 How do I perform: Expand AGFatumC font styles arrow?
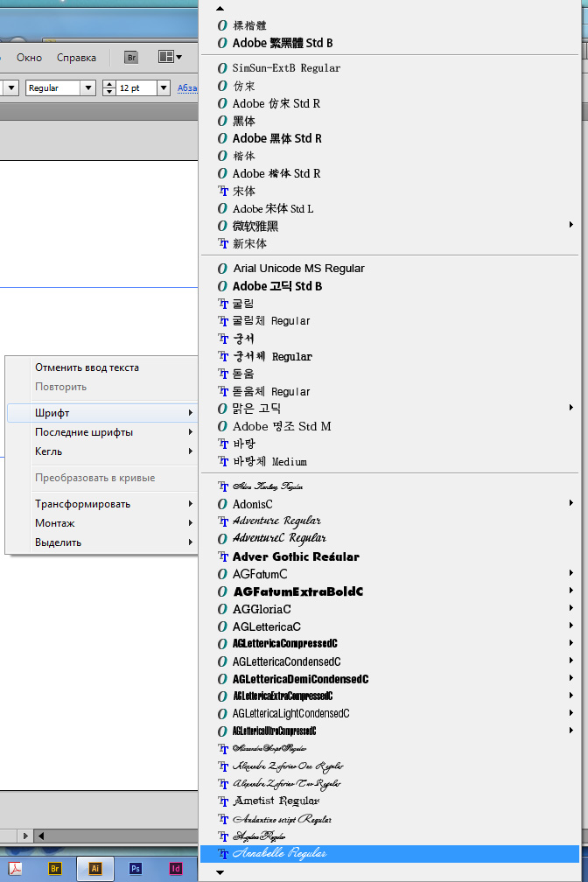point(571,572)
